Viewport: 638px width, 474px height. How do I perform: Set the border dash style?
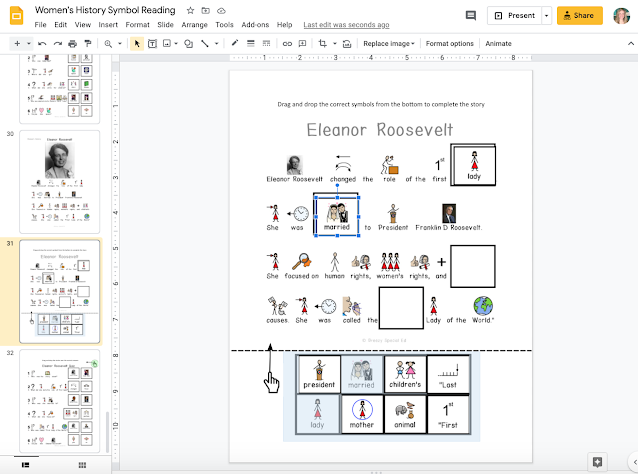click(x=266, y=44)
